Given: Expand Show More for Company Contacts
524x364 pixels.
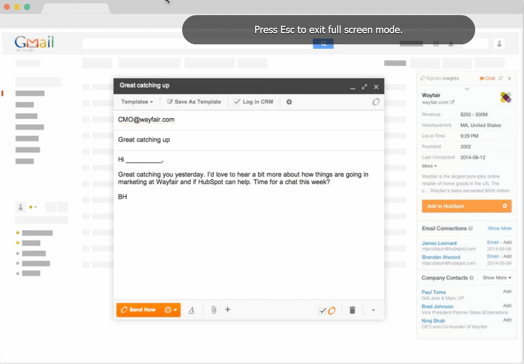Looking at the screenshot, I should 497,278.
